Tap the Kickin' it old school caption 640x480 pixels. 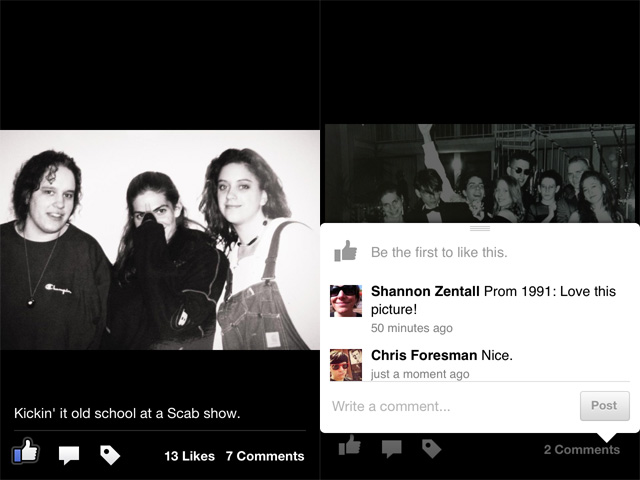click(127, 413)
